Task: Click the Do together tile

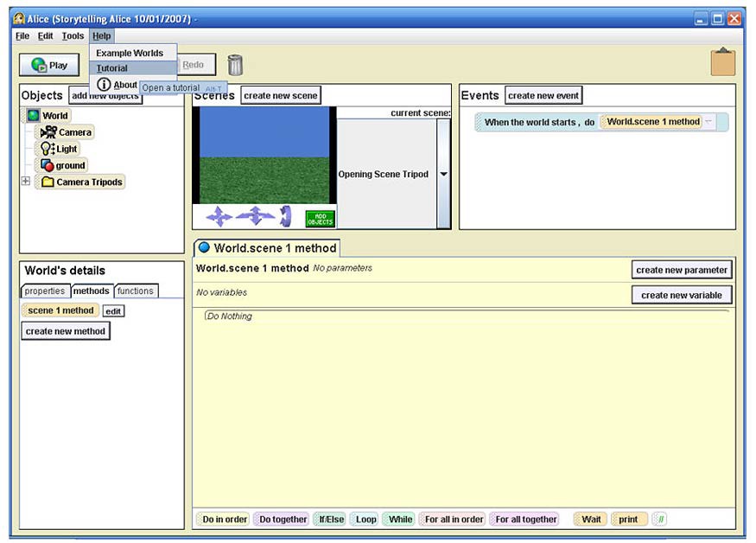Action: (283, 520)
